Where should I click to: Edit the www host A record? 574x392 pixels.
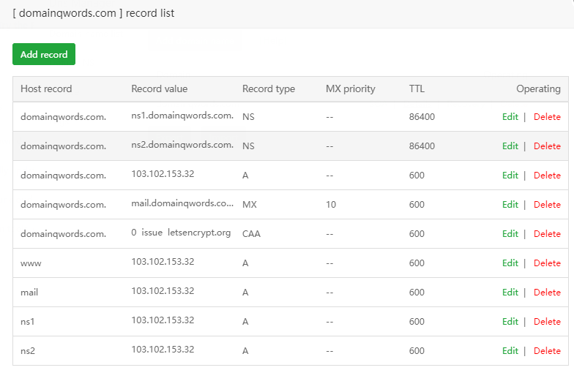click(510, 263)
